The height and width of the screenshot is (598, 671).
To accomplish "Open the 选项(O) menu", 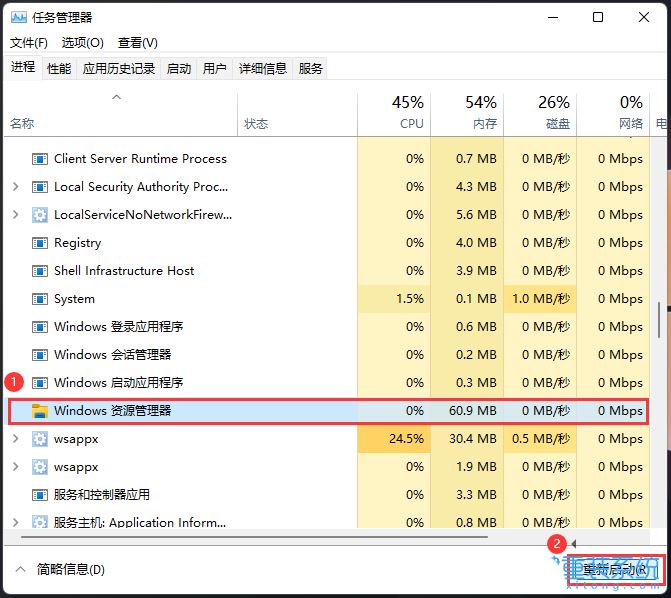I will pyautogui.click(x=82, y=43).
